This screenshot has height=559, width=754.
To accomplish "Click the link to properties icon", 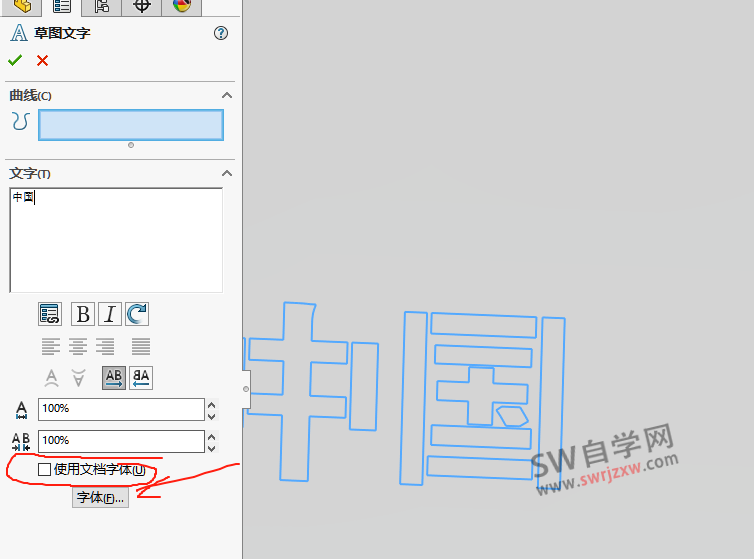I will click(x=50, y=315).
